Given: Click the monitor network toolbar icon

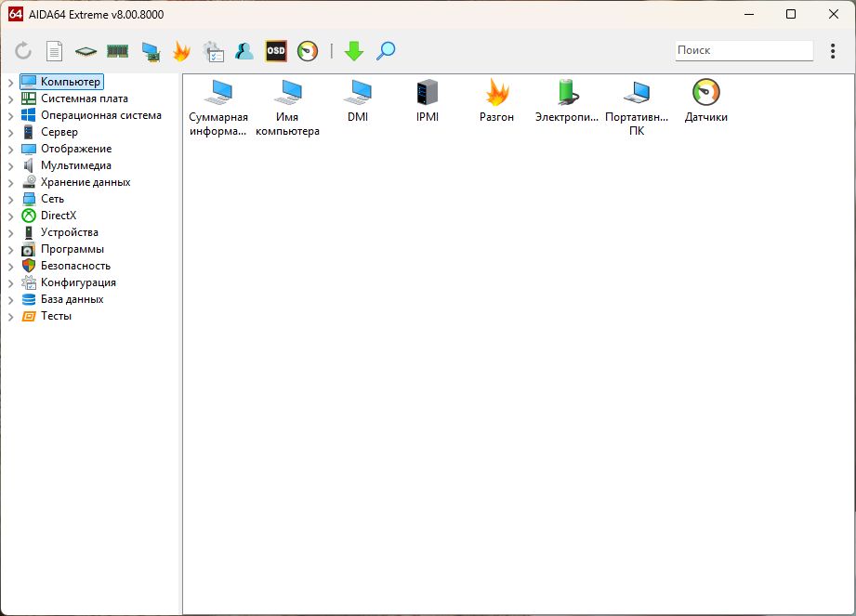Looking at the screenshot, I should coord(151,52).
